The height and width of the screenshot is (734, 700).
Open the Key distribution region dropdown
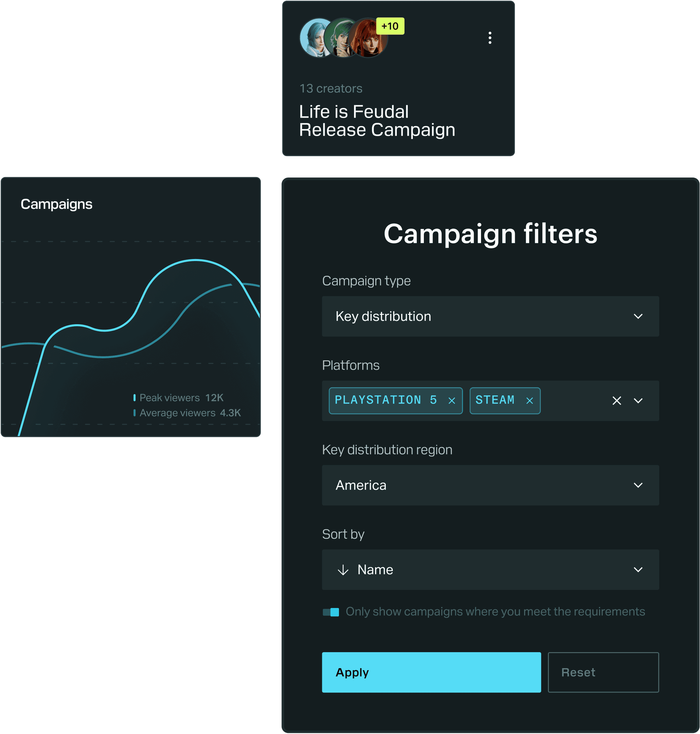[x=490, y=485]
